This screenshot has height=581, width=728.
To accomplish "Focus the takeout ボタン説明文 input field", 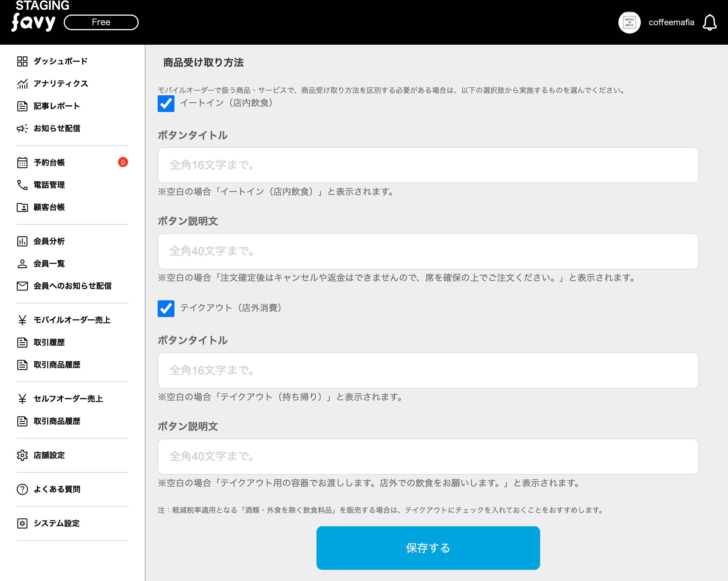I will [x=428, y=456].
